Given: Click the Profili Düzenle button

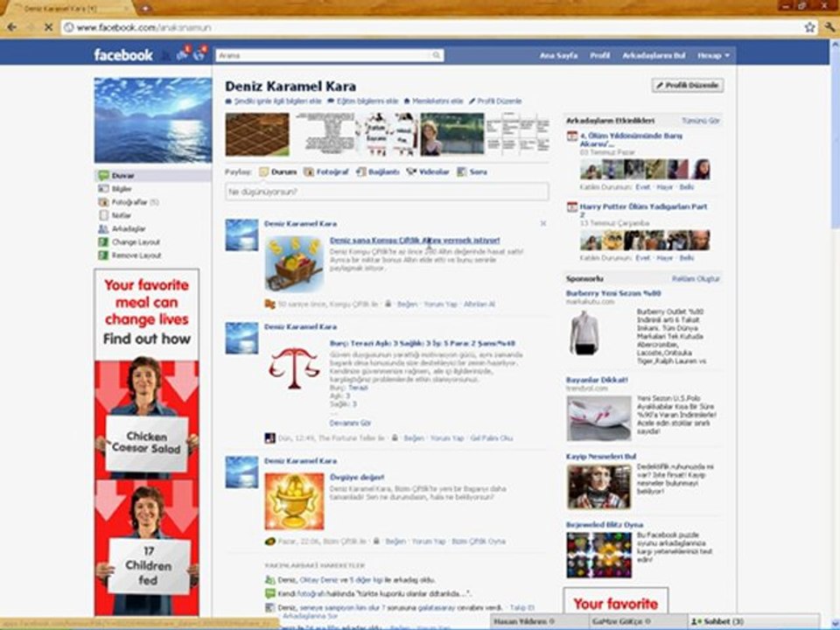Looking at the screenshot, I should pos(688,85).
